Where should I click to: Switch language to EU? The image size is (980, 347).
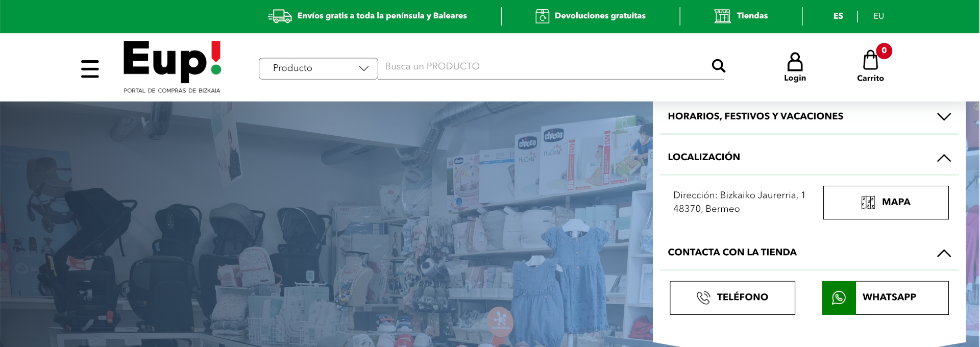(x=878, y=16)
